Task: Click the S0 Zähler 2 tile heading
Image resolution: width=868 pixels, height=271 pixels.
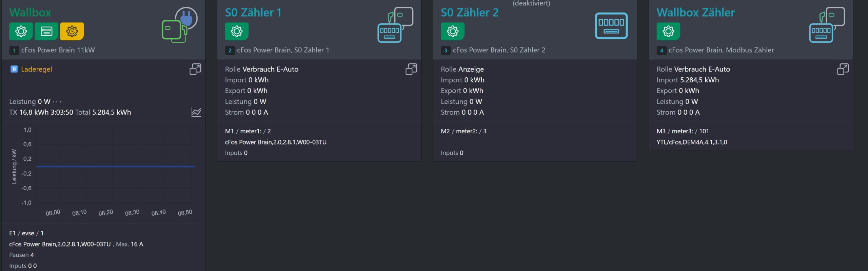Action: (469, 13)
